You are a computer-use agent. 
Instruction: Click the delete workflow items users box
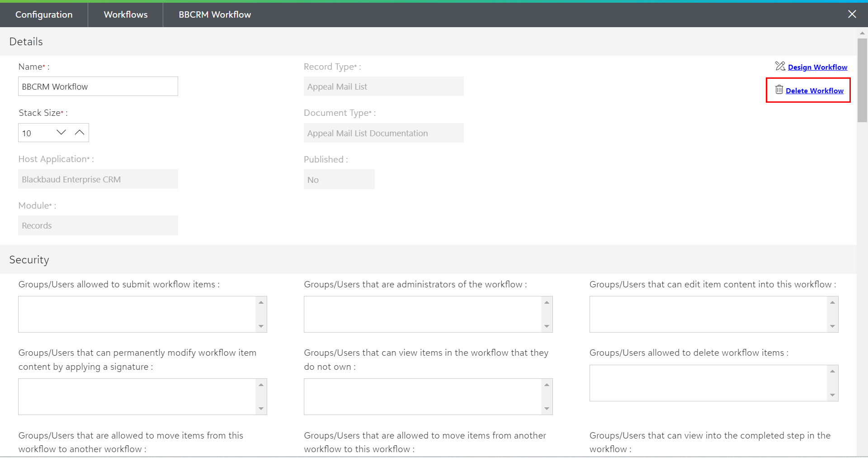(x=708, y=383)
